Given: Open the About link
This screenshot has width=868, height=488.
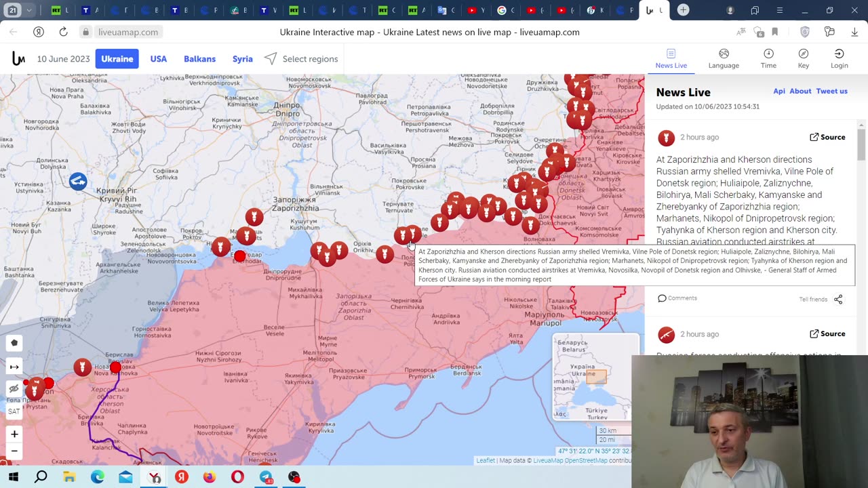Looking at the screenshot, I should pos(800,91).
